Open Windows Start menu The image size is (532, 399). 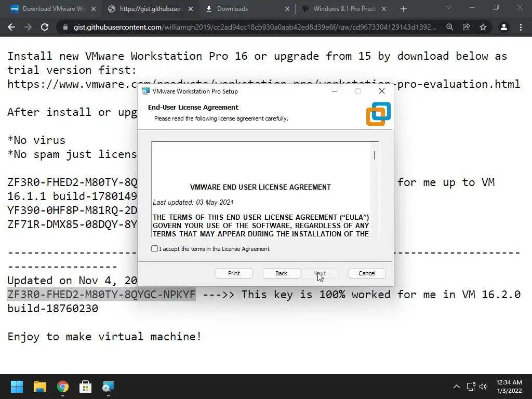click(x=17, y=387)
